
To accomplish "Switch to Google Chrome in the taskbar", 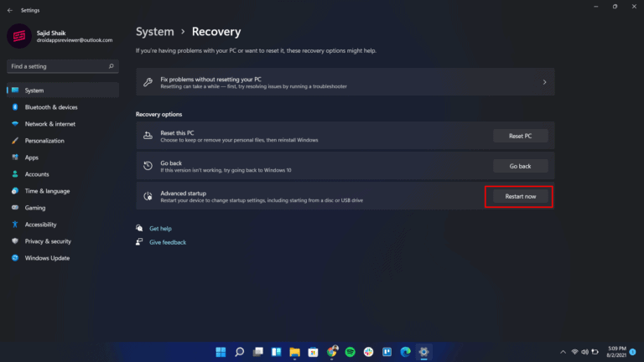I will [332, 351].
